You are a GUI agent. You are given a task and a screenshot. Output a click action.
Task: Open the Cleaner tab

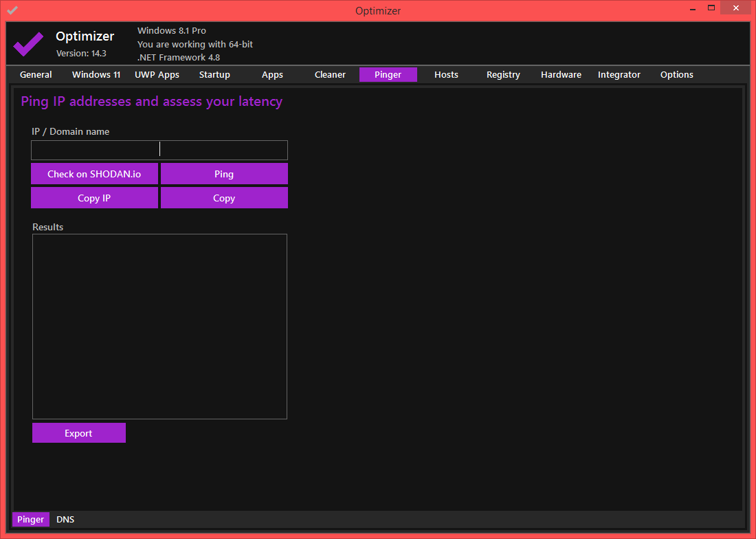330,74
